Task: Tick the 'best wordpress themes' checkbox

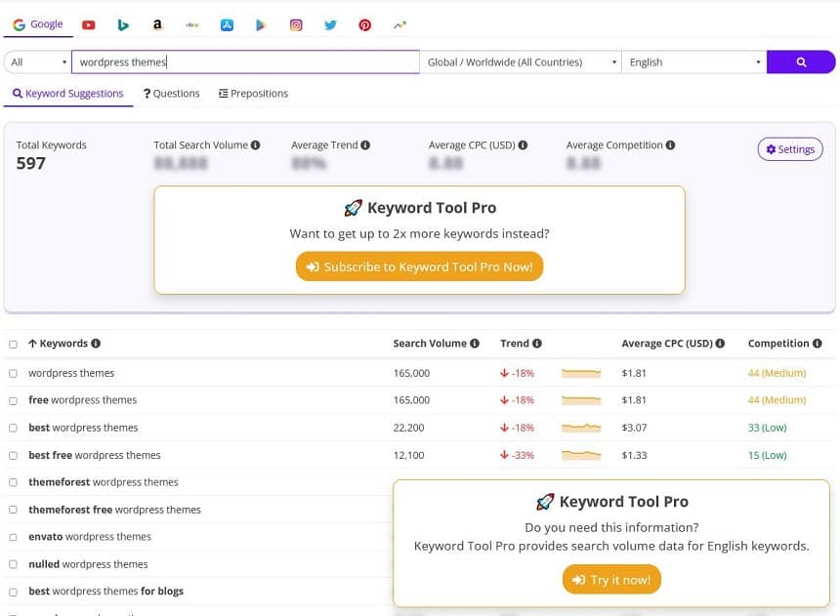Action: [13, 428]
